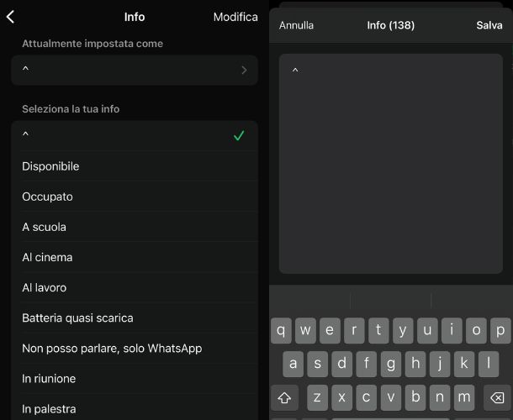The width and height of the screenshot is (513, 420).
Task: Tap the k key
Action: point(464,364)
